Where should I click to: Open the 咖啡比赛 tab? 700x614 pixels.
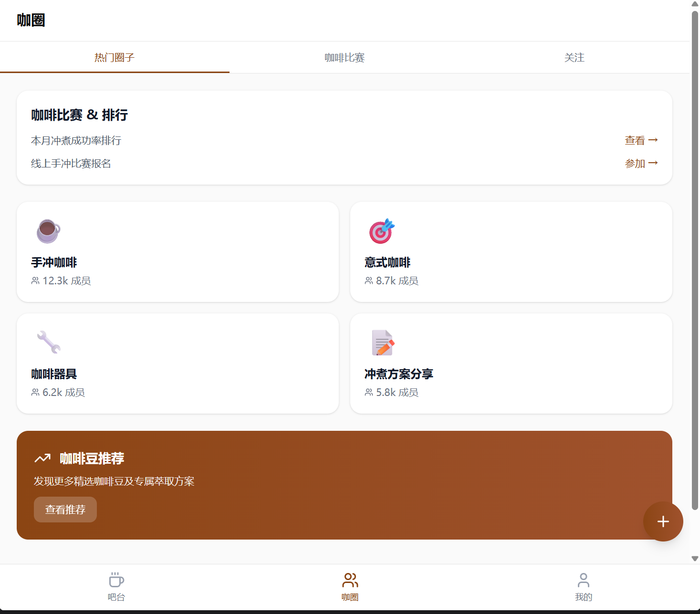(345, 58)
